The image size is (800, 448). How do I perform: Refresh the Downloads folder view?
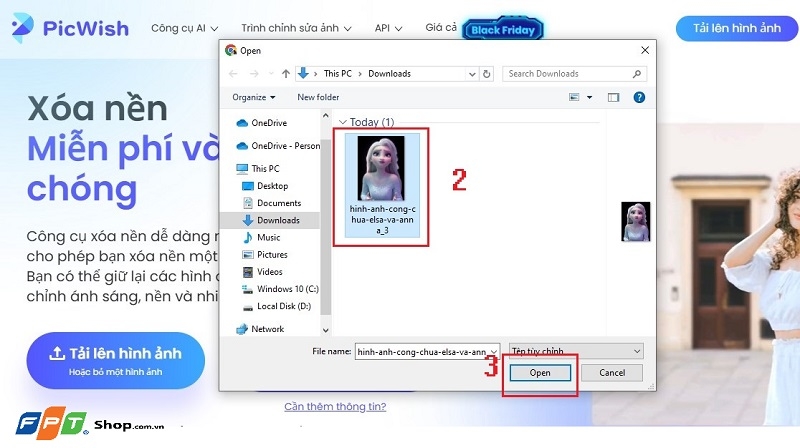pos(487,74)
